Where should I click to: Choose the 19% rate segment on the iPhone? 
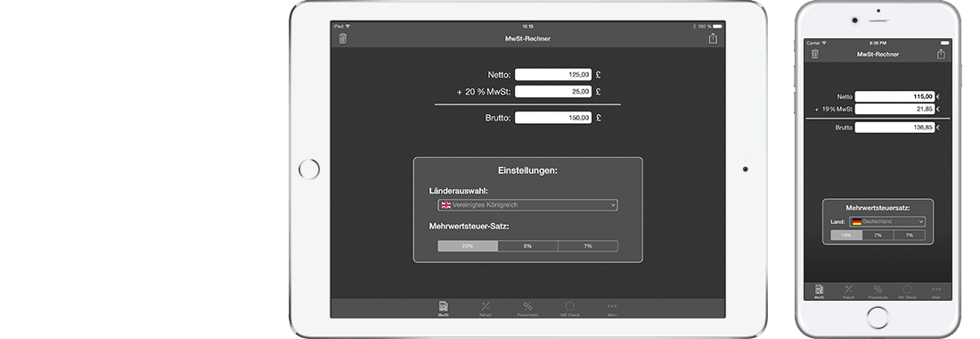tap(846, 236)
